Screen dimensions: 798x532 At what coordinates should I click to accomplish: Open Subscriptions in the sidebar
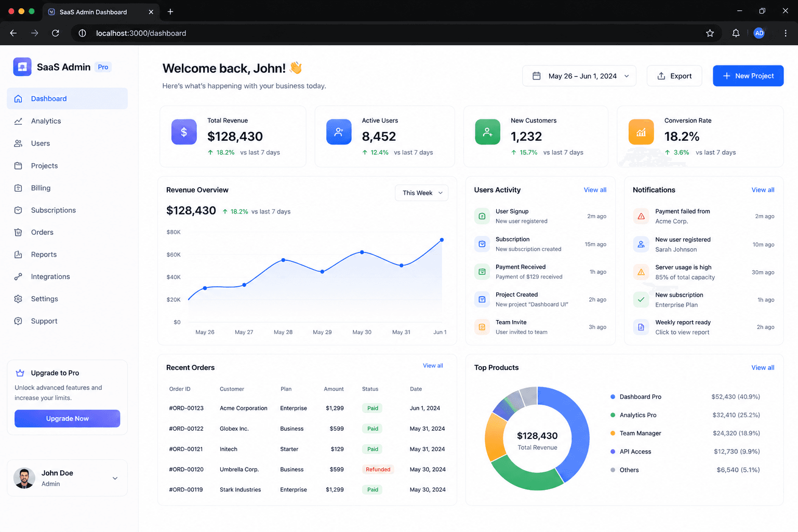(x=68, y=210)
